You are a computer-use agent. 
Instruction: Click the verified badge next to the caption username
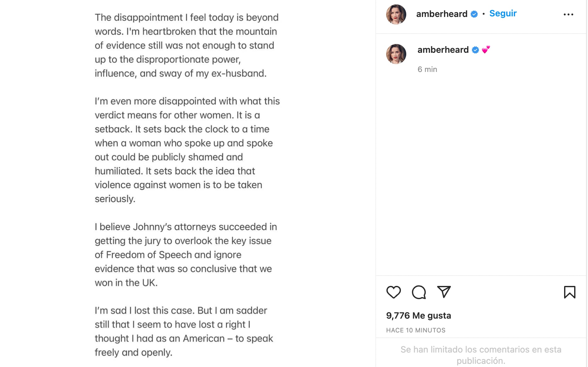475,50
